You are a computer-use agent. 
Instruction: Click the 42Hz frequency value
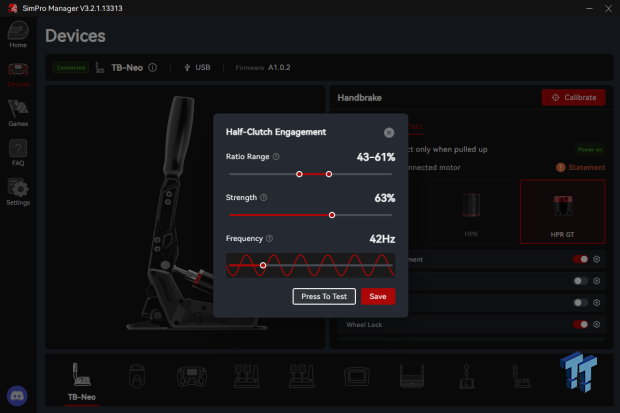(382, 239)
